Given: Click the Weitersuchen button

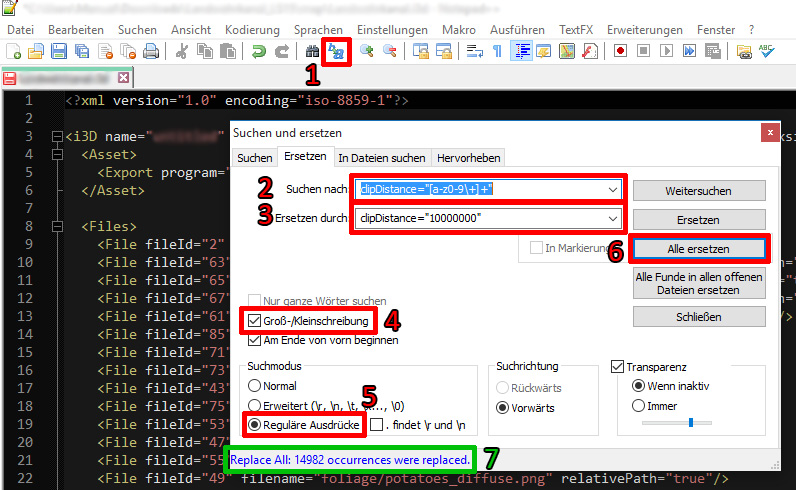Looking at the screenshot, I should point(699,191).
